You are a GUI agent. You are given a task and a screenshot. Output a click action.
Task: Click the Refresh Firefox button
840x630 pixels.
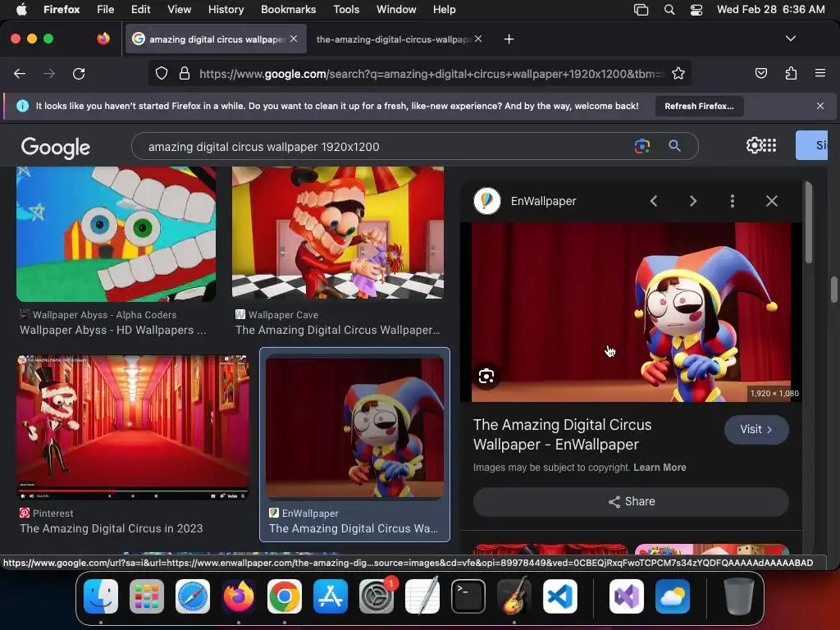(699, 106)
